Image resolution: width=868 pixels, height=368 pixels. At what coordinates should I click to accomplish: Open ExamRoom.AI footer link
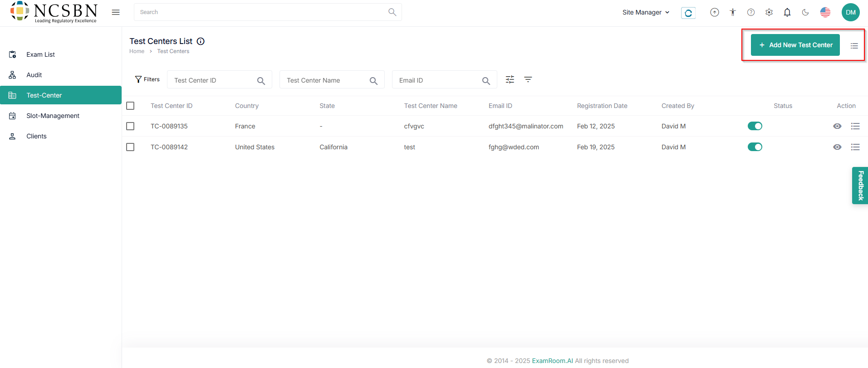(552, 361)
